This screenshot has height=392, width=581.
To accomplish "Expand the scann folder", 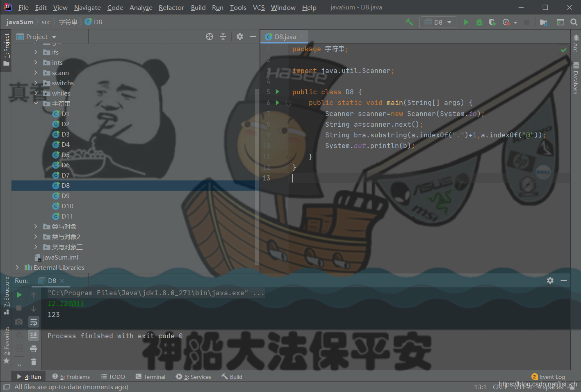I will point(36,73).
